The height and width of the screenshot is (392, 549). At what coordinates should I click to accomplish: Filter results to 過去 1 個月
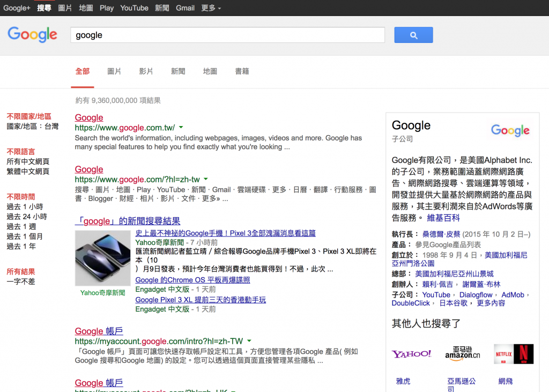[25, 236]
